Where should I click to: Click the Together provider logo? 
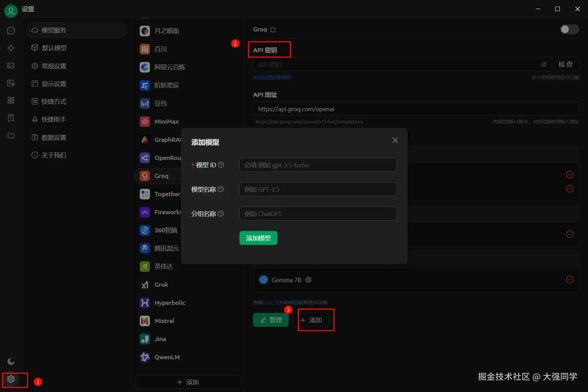145,194
